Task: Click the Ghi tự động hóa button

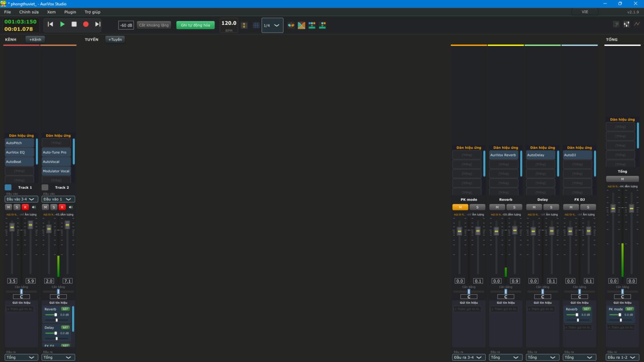Action: [195, 25]
